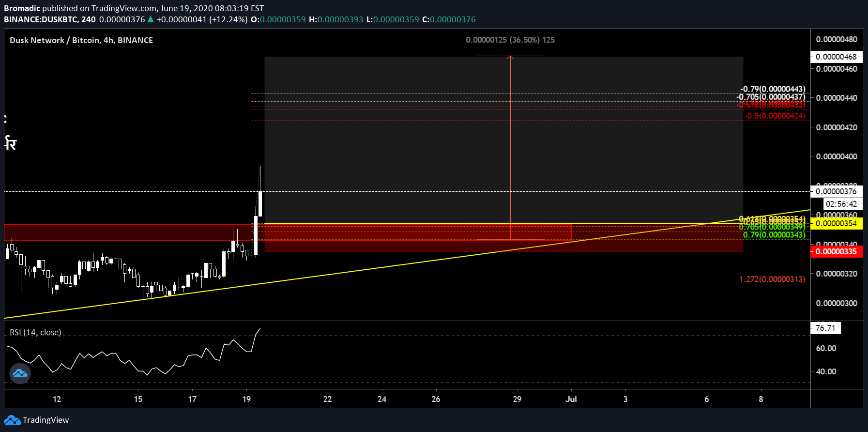
Task: Click the green up-triangle next to header price
Action: (151, 19)
